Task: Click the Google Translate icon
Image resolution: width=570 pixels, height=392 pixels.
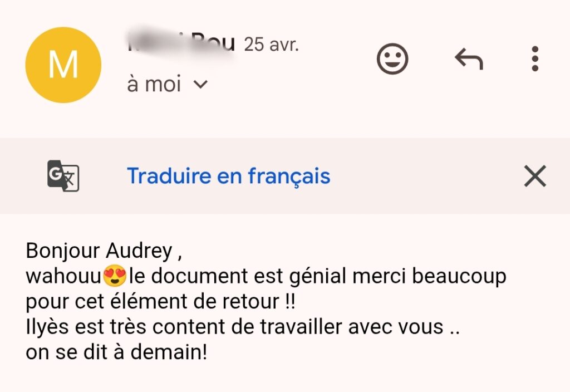Action: point(63,176)
